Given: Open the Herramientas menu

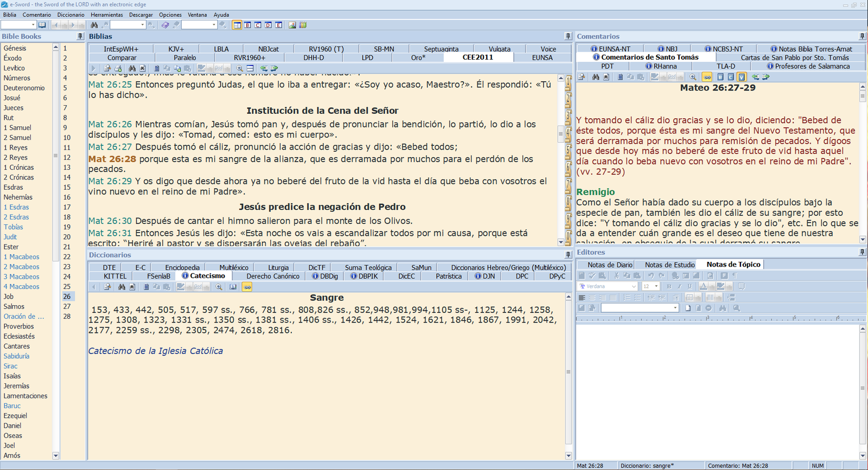Looking at the screenshot, I should point(107,15).
